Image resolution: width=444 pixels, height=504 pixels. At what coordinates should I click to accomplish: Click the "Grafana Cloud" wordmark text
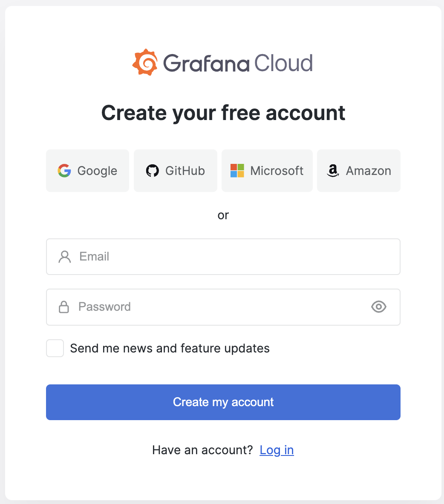point(238,63)
